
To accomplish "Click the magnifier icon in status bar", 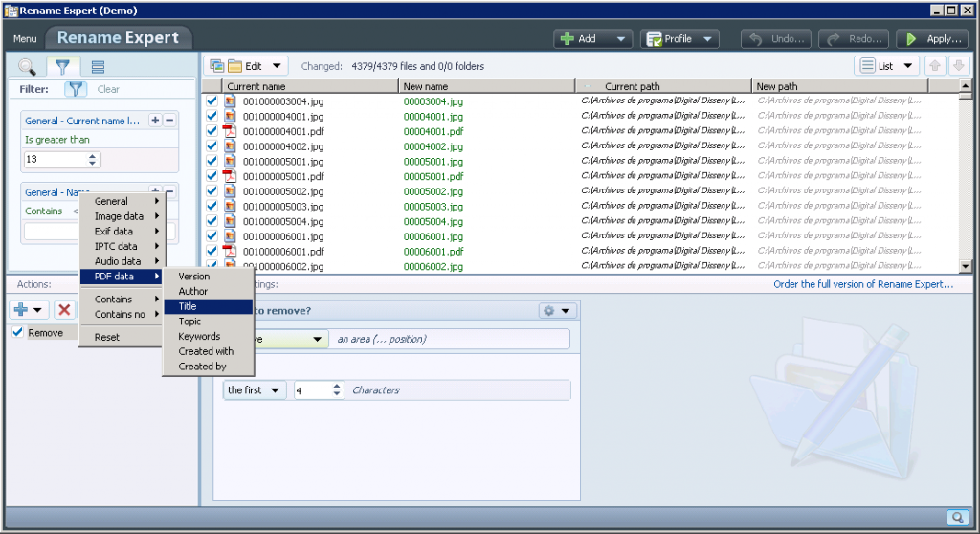I will pos(957,517).
